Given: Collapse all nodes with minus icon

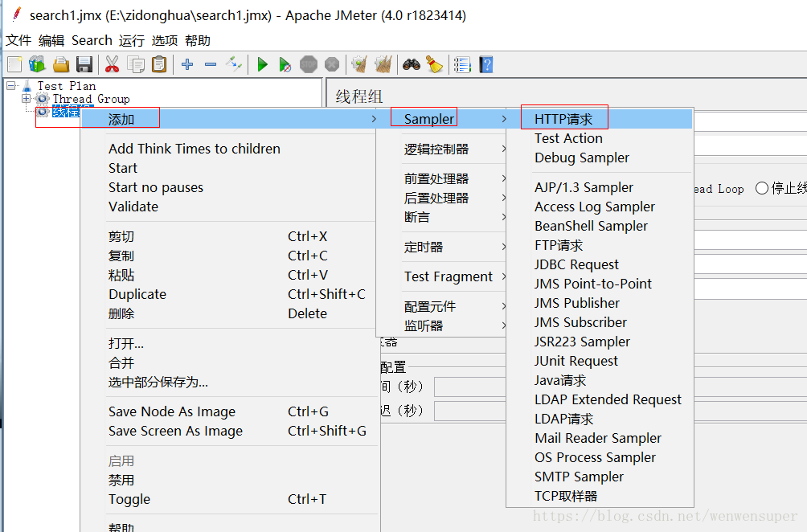Looking at the screenshot, I should point(211,64).
